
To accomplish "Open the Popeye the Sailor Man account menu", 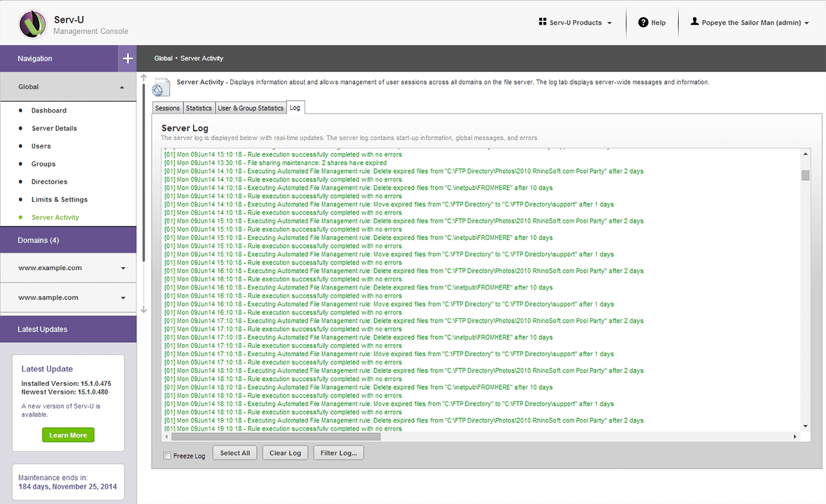I will point(750,23).
